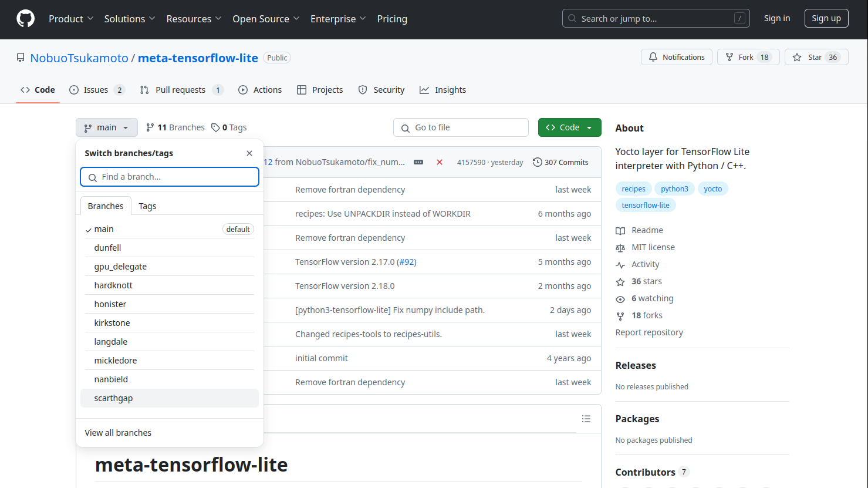Open the green Code dropdown

569,127
